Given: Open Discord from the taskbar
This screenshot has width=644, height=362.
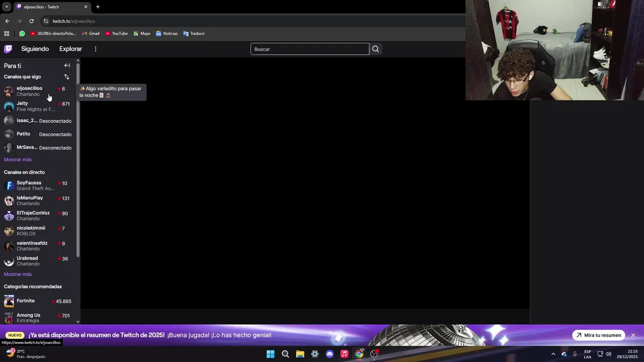Looking at the screenshot, I should (x=330, y=354).
